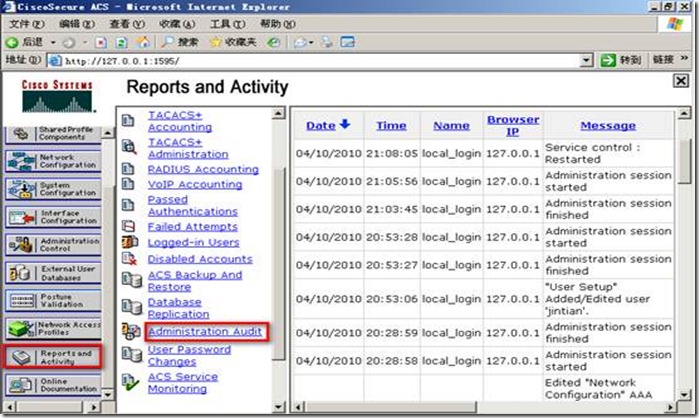Open the address bar dropdown arrow
Image resolution: width=699 pixels, height=418 pixels.
coord(587,60)
